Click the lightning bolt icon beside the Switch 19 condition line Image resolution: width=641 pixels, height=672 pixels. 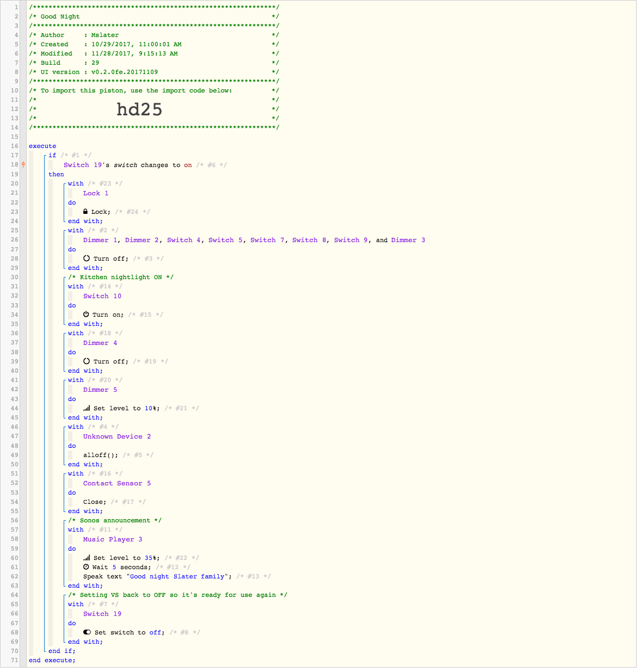[x=23, y=165]
